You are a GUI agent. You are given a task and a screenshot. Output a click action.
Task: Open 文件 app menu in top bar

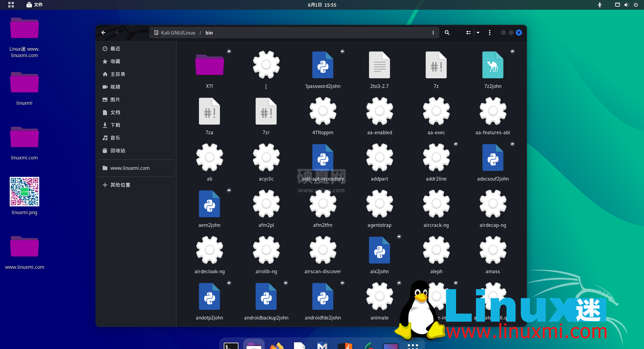(x=35, y=5)
